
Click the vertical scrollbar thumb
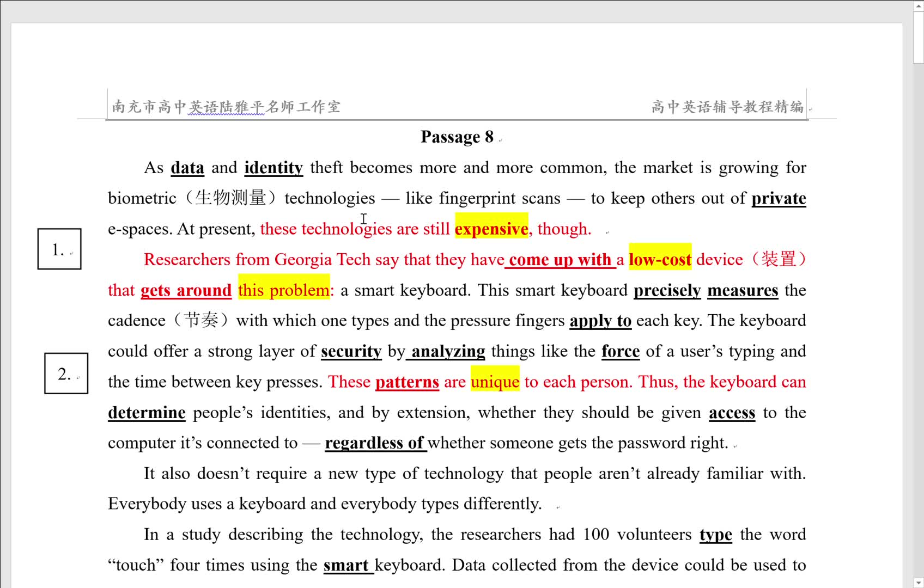[919, 37]
